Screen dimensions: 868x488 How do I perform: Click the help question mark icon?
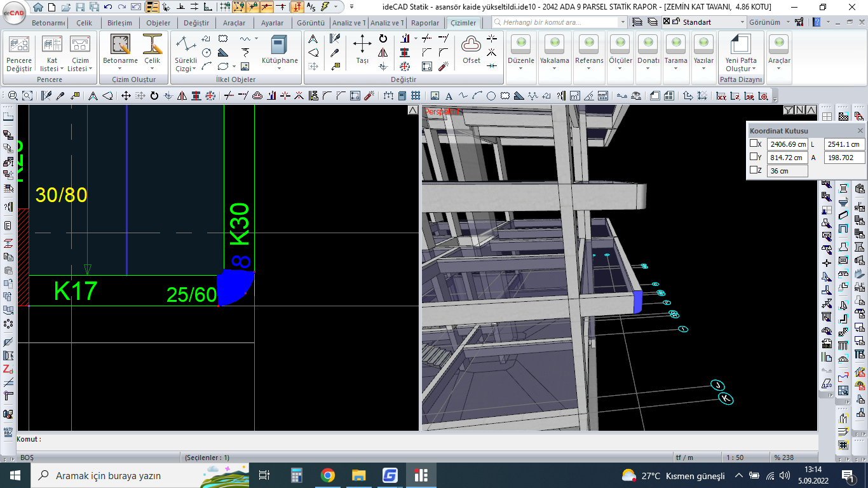click(817, 22)
